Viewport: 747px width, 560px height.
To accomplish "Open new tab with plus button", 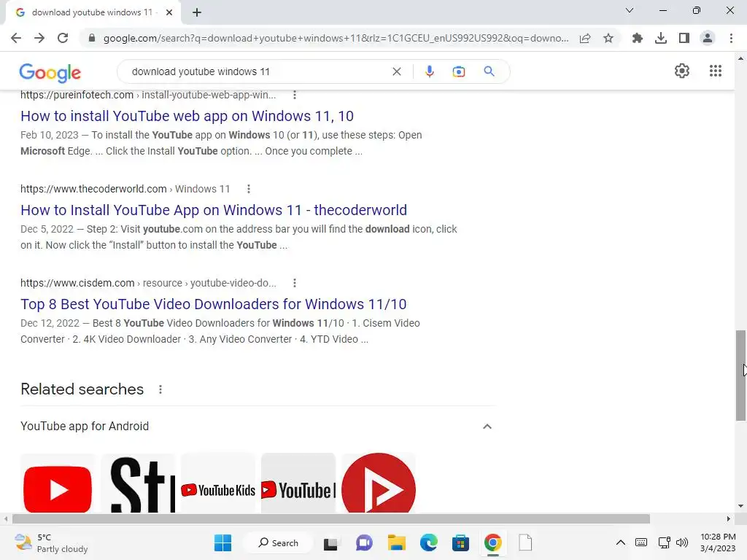I will pyautogui.click(x=197, y=12).
